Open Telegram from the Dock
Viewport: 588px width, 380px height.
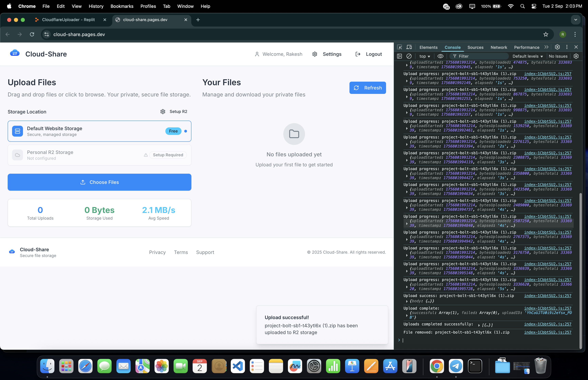pyautogui.click(x=456, y=366)
